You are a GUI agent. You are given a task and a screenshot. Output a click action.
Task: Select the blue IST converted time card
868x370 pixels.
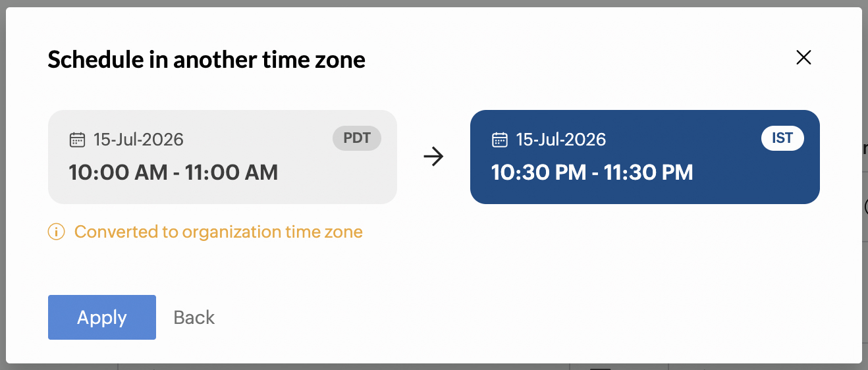point(645,157)
